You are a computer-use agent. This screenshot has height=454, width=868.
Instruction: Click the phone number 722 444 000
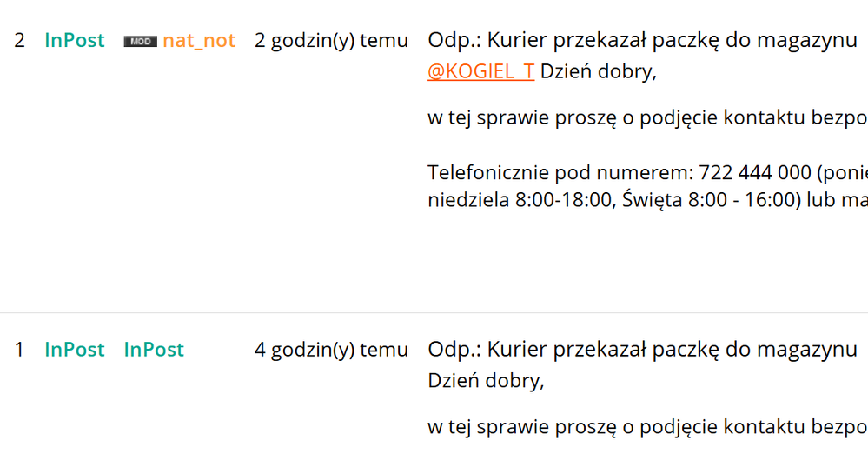tap(755, 172)
